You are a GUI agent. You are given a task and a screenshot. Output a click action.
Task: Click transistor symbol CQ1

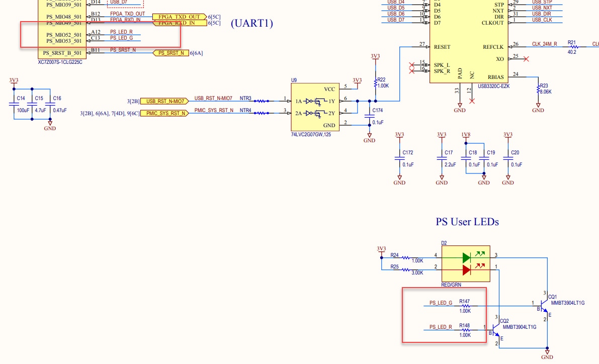[544, 306]
